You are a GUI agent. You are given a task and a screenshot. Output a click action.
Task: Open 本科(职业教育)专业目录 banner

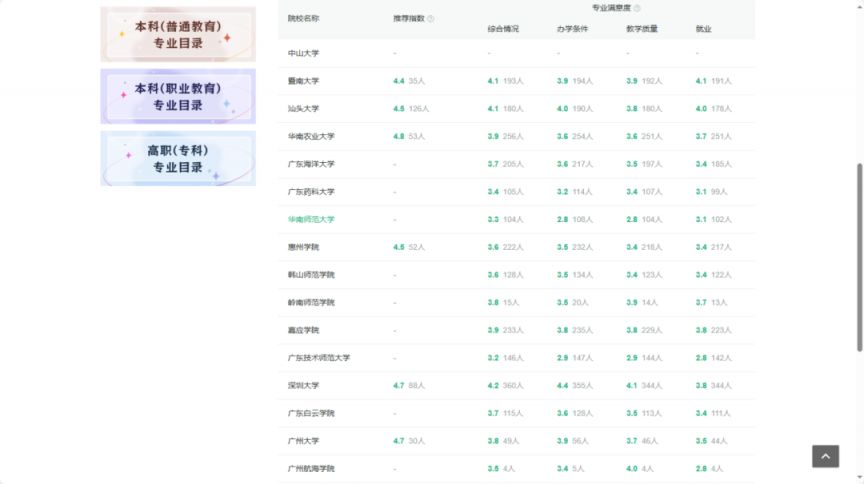tap(178, 96)
